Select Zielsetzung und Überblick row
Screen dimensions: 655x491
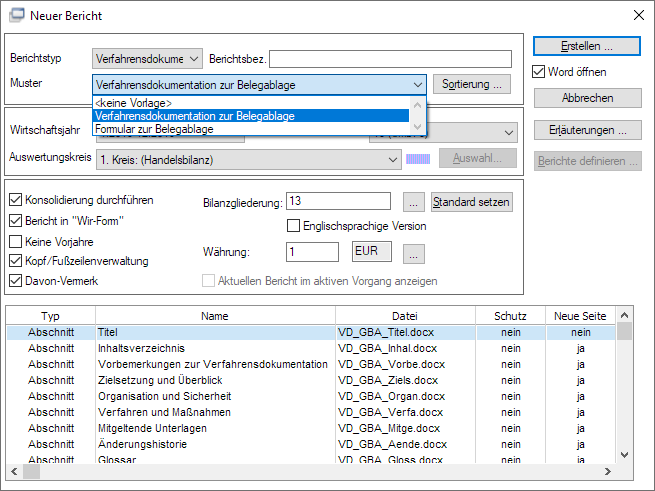[x=311, y=380]
